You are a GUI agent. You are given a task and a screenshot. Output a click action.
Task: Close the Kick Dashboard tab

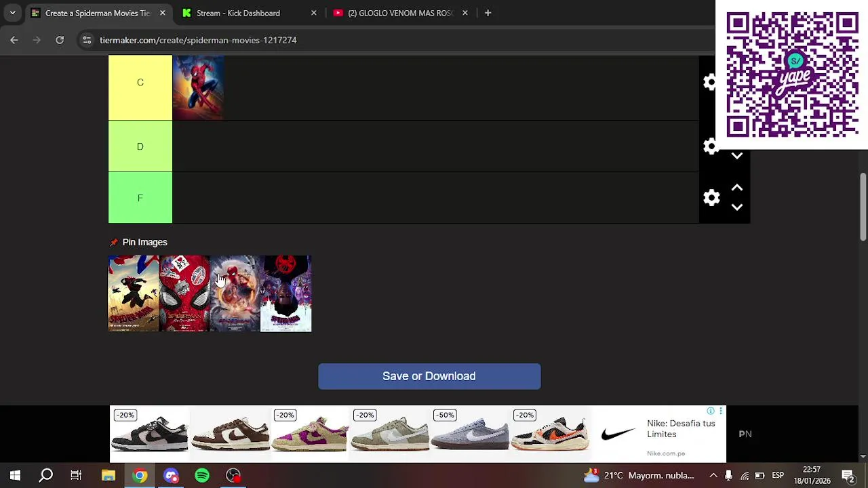[x=313, y=13]
